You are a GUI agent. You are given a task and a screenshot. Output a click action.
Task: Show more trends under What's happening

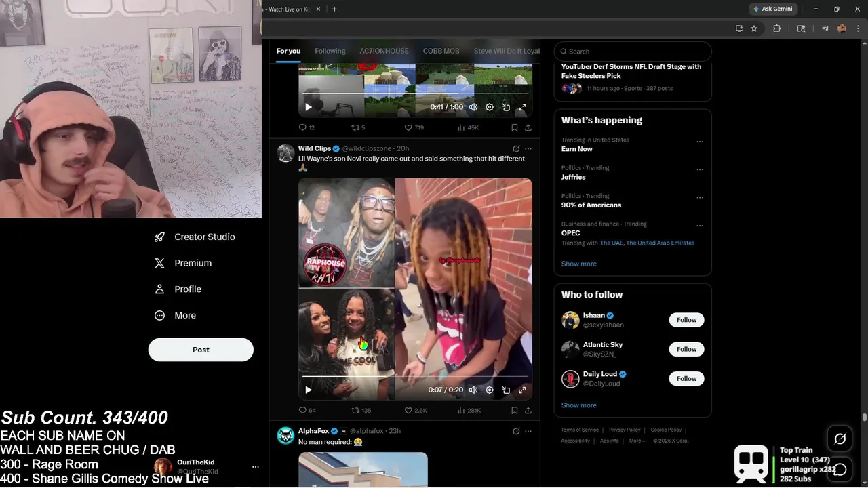click(x=579, y=264)
